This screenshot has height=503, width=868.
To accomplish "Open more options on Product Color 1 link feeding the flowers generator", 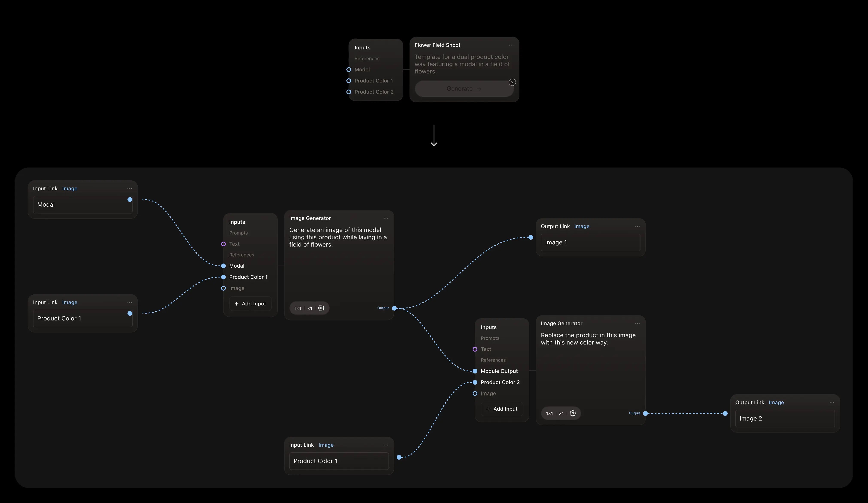I will 129,302.
